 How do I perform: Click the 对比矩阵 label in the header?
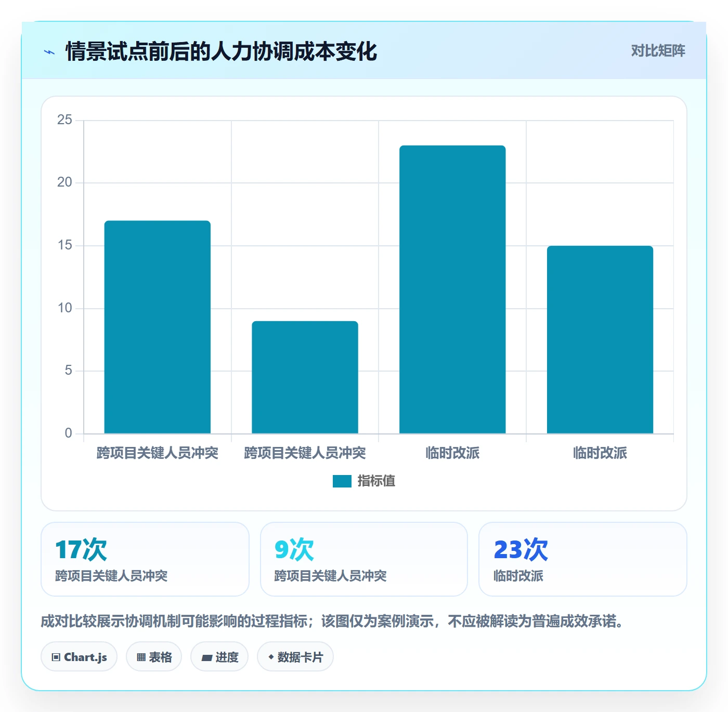(x=658, y=51)
